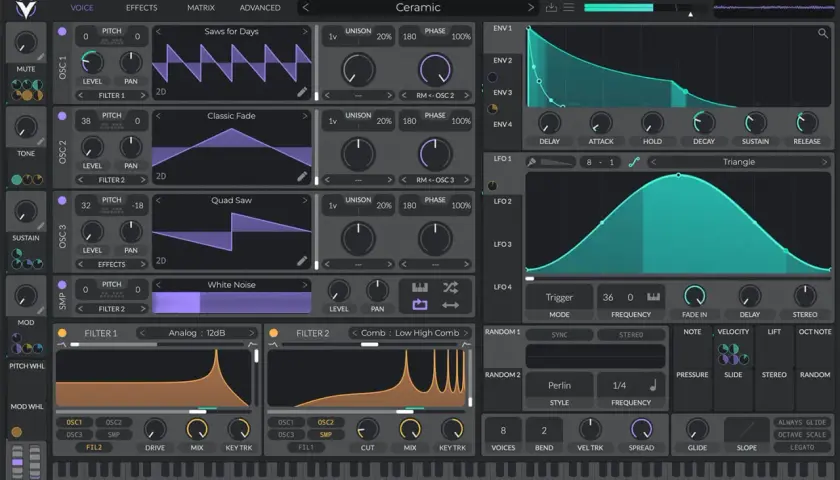Click the Random 2 frequency 1/4 field

[631, 385]
